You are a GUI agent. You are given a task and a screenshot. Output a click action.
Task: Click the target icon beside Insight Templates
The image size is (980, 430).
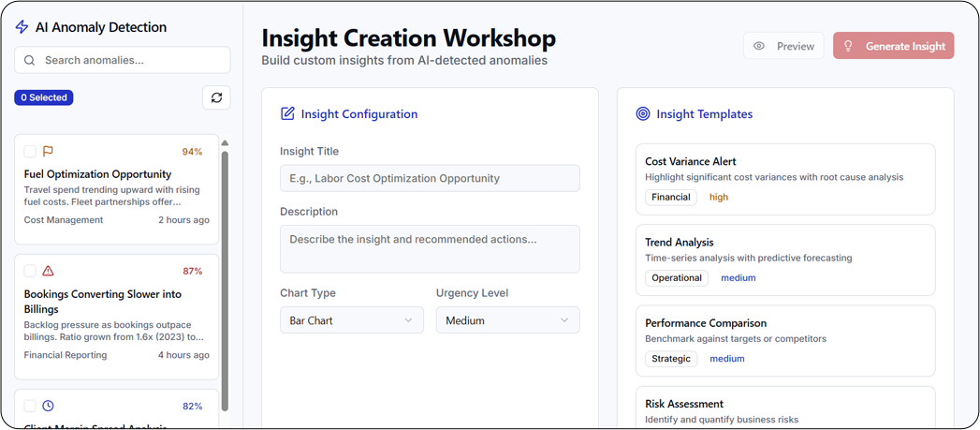tap(643, 114)
